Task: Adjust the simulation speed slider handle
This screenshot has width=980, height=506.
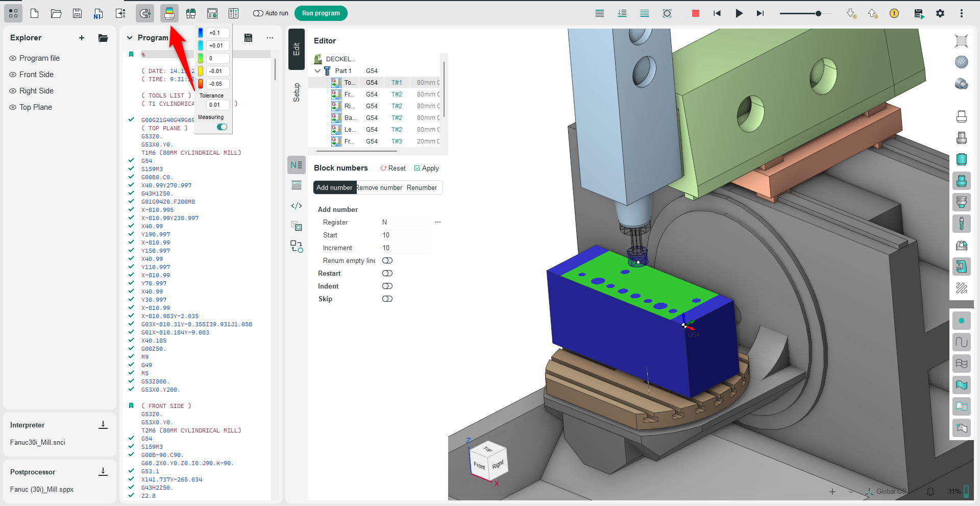Action: point(818,13)
